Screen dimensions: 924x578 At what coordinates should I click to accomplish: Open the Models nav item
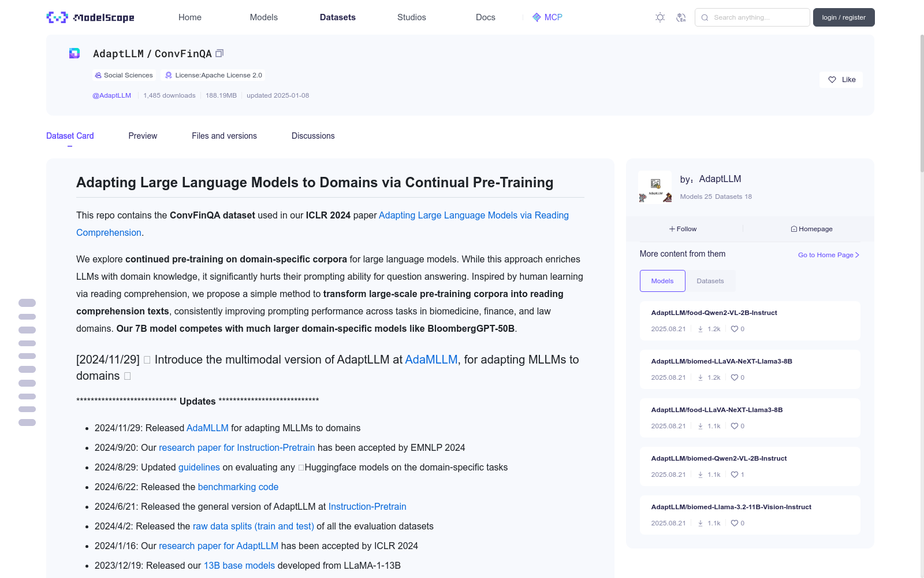(x=264, y=17)
